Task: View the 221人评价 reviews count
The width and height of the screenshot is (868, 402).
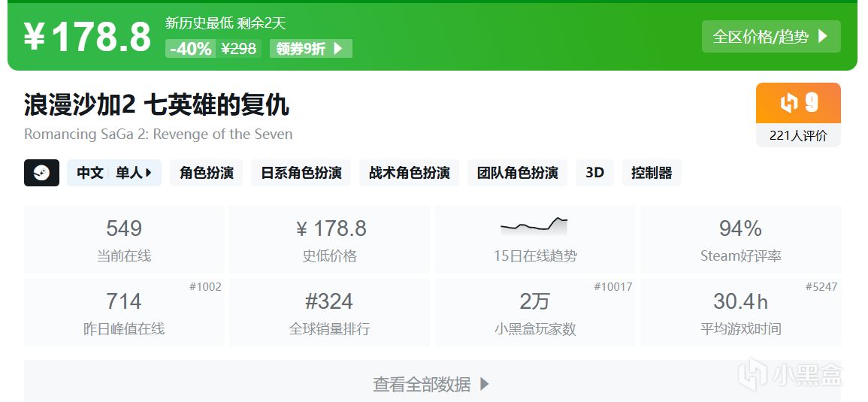Action: pos(798,136)
